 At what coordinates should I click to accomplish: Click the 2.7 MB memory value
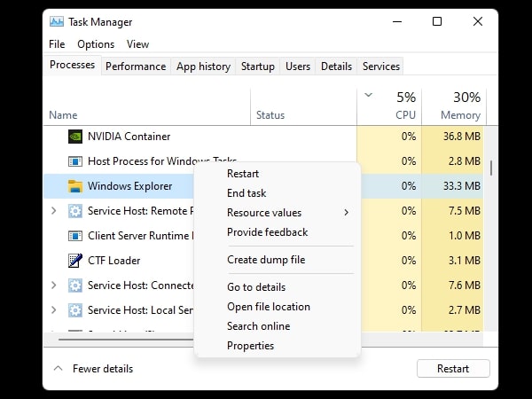pyautogui.click(x=465, y=309)
